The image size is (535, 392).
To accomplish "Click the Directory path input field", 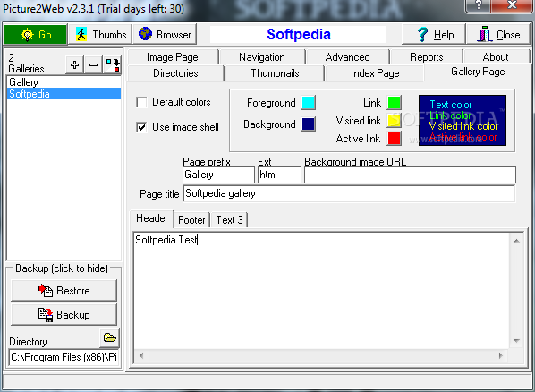I will 64,357.
